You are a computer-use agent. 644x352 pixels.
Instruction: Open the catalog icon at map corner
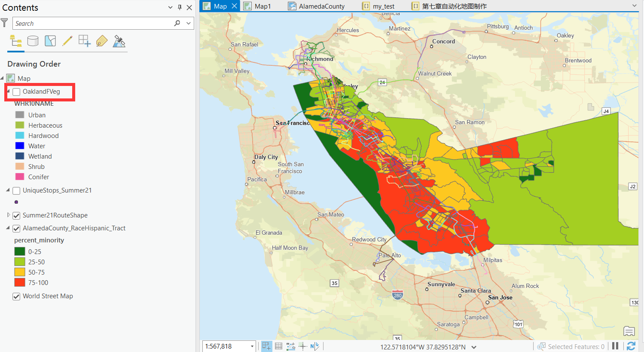point(629,331)
